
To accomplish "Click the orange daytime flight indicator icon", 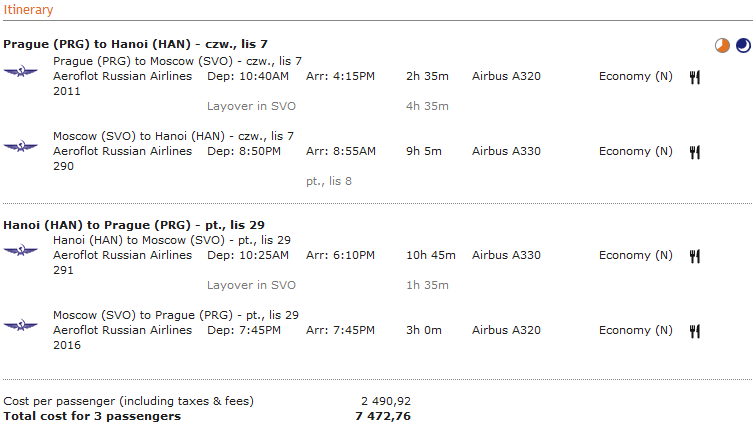I will [x=722, y=46].
